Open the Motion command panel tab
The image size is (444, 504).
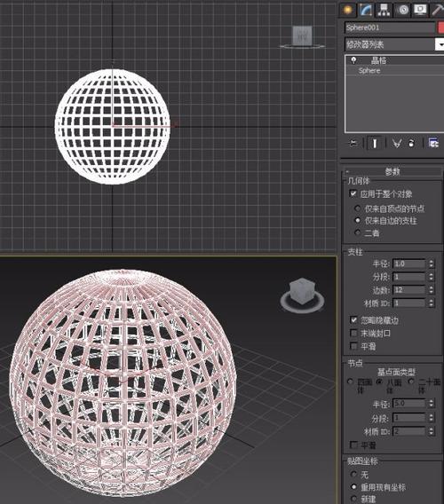pyautogui.click(x=403, y=10)
